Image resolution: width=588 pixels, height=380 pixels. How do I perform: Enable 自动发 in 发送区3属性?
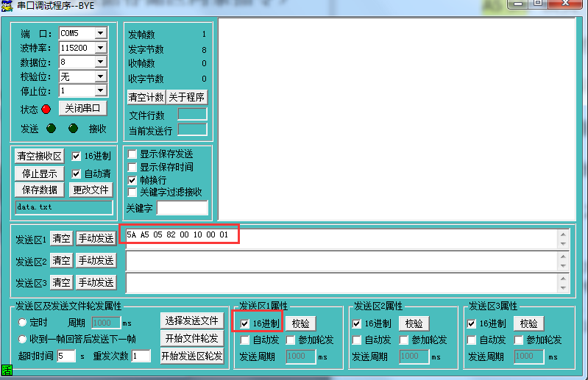(x=472, y=340)
